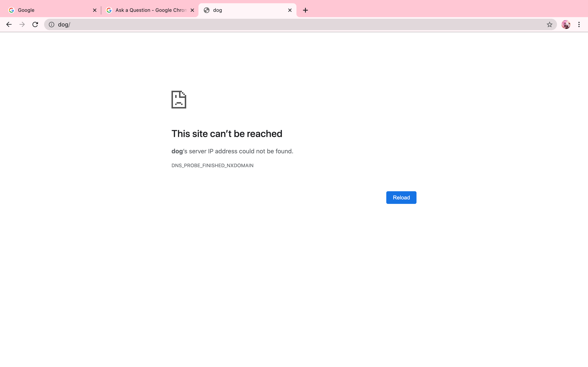The image size is (588, 367).
Task: View site information icon next to dog/
Action: (51, 24)
